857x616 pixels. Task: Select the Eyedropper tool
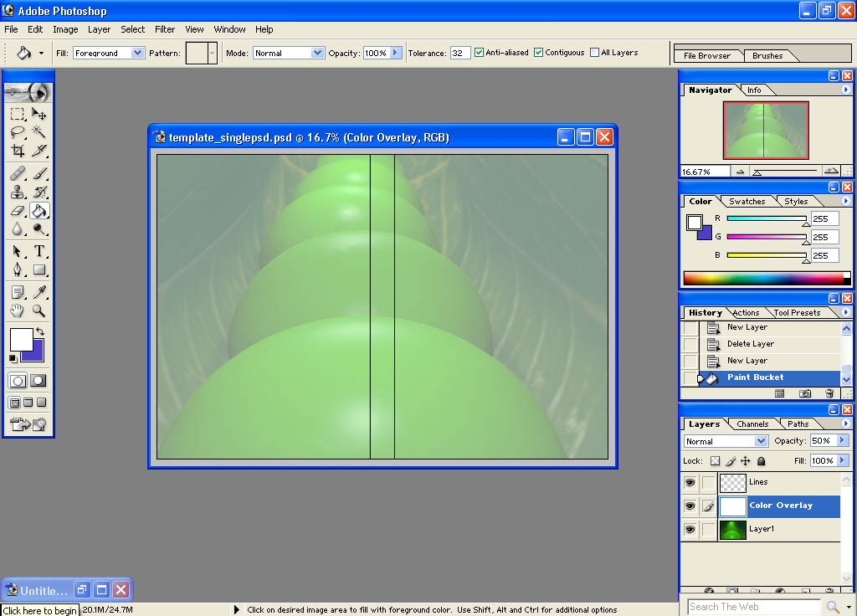point(38,292)
